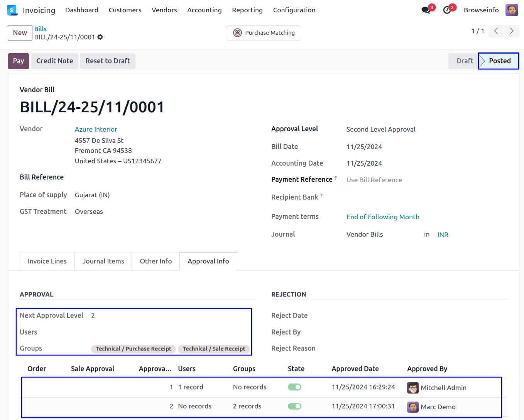Open the Azure Interior vendor link
This screenshot has width=524, height=420.
click(x=96, y=129)
